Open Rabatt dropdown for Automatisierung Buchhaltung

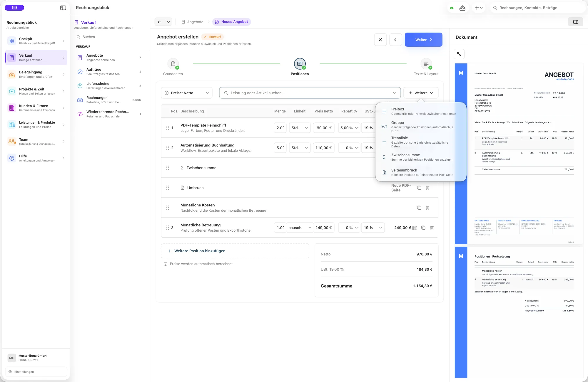(349, 148)
